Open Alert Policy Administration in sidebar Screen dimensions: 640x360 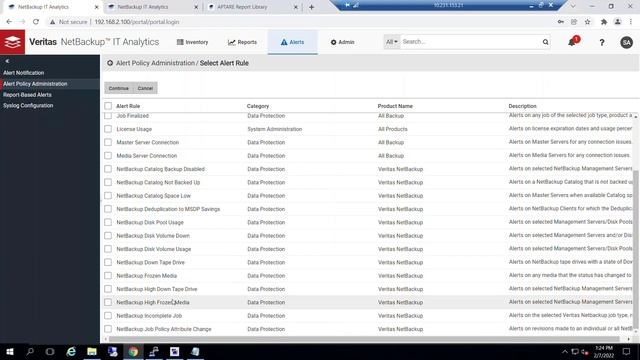[x=35, y=84]
